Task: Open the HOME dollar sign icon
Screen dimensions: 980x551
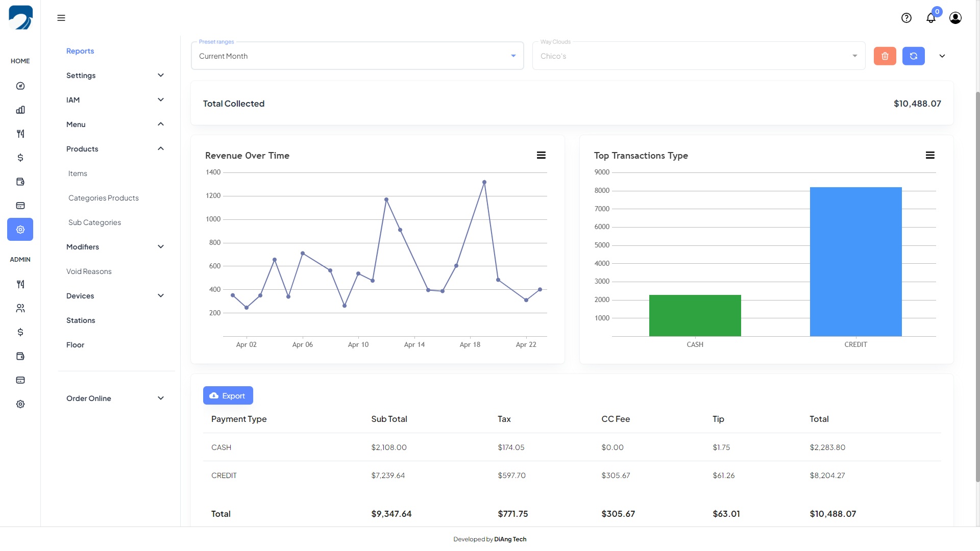Action: pos(20,158)
